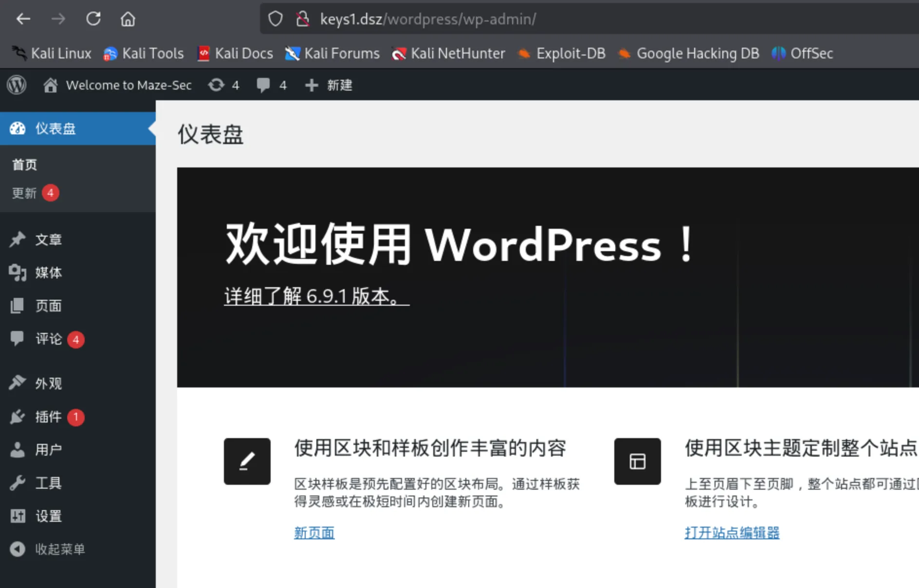Click the 使用区块和样板创作丰富的内容 heading
Image resolution: width=919 pixels, height=588 pixels.
click(430, 448)
